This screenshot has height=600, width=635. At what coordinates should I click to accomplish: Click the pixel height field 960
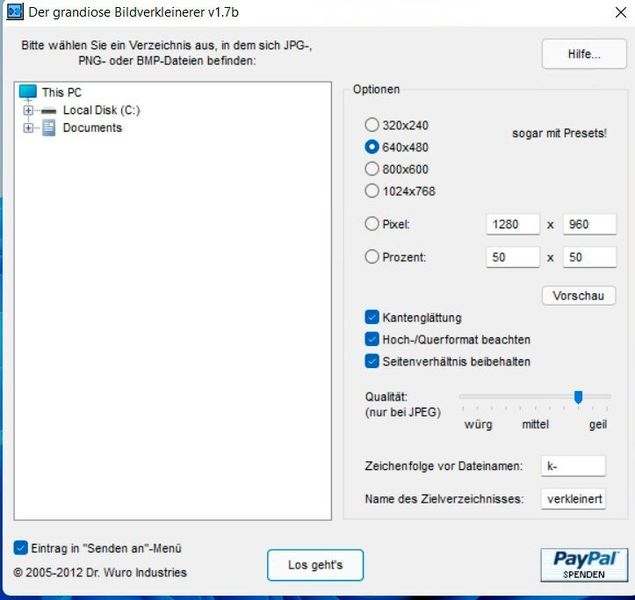[x=590, y=224]
